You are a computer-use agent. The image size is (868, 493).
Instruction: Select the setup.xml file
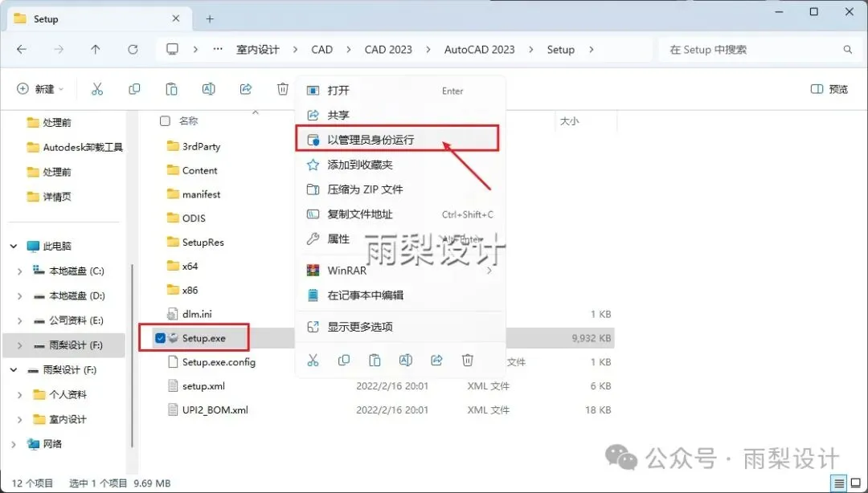203,386
